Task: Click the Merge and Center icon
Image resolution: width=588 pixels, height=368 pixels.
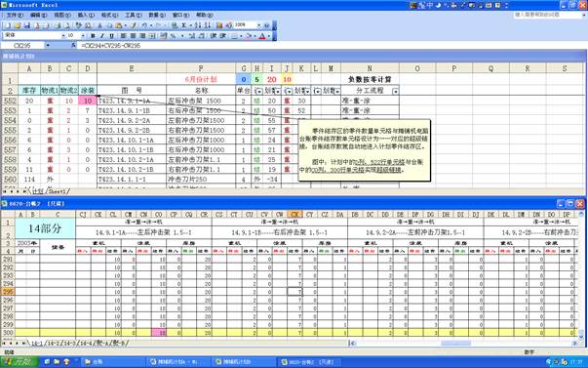Action: point(152,36)
